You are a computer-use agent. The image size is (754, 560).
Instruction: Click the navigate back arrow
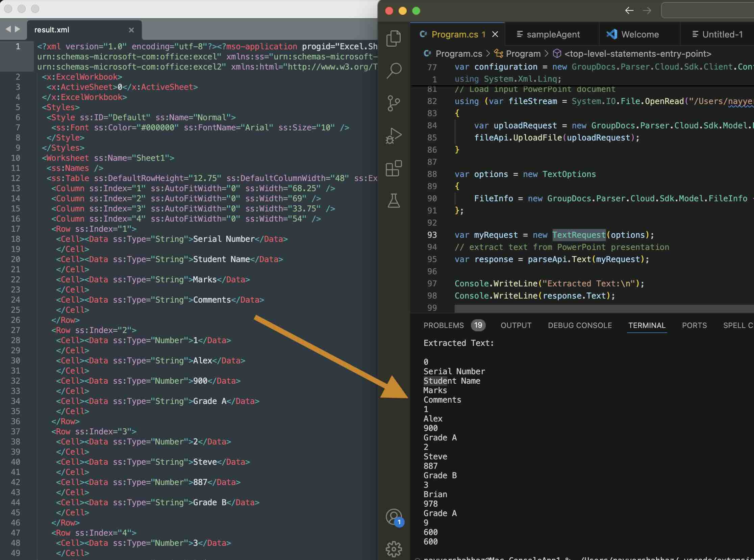(x=630, y=10)
